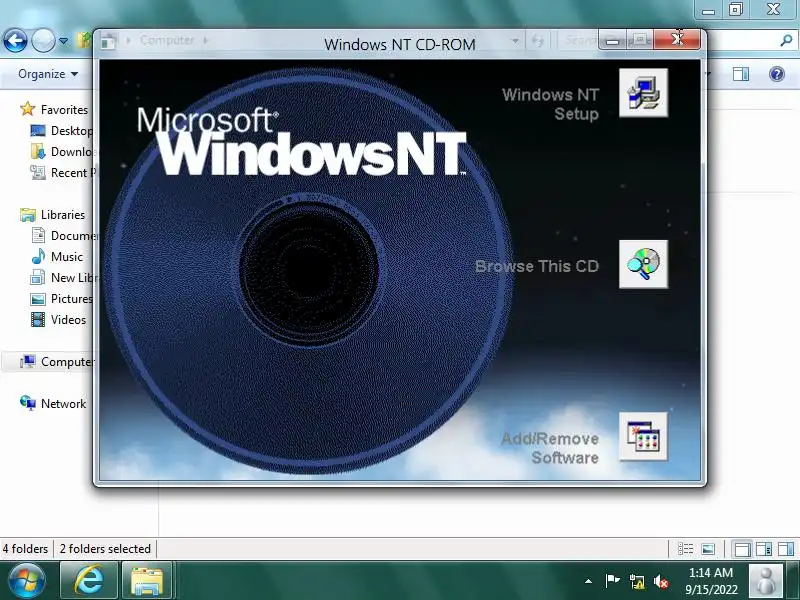This screenshot has height=600, width=800.
Task: Click the Windows NT Setup label
Action: tap(551, 104)
